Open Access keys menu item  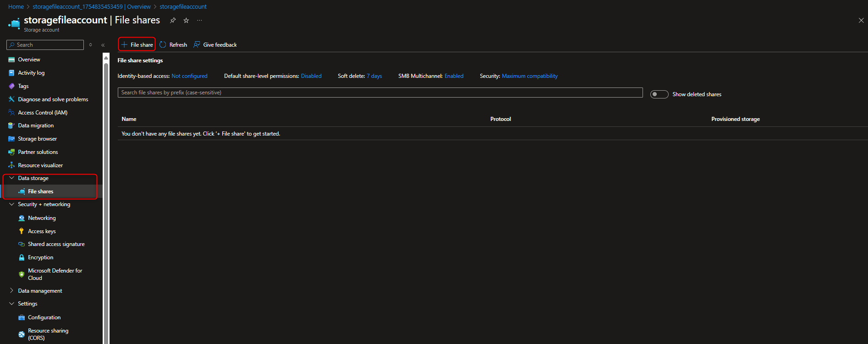point(42,231)
